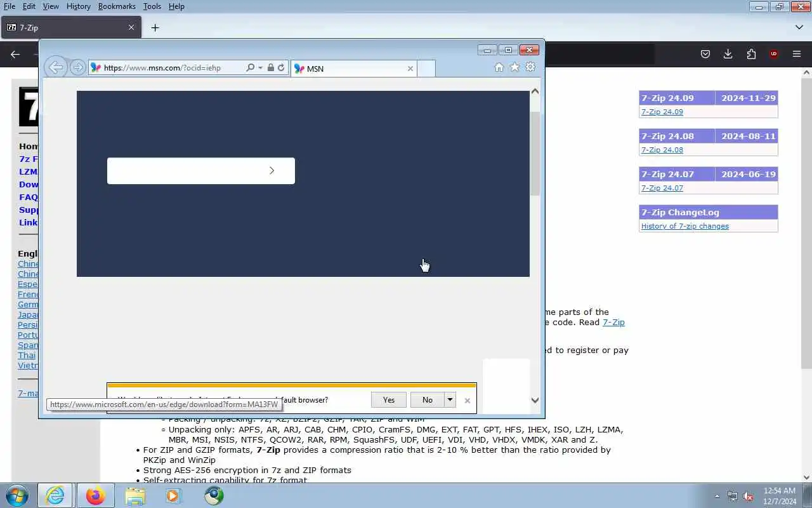The image size is (812, 508).
Task: Click the white search box on MSN page
Action: click(x=201, y=171)
